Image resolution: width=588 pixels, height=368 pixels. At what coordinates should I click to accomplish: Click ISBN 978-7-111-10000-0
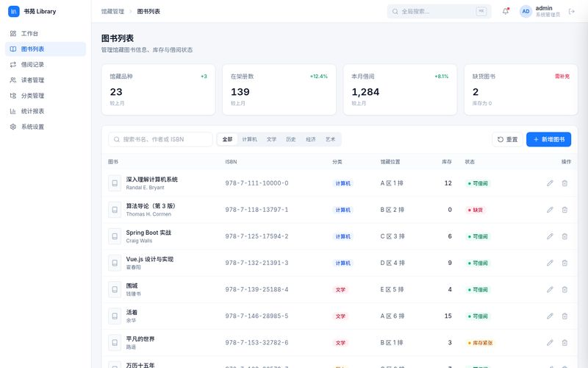257,183
